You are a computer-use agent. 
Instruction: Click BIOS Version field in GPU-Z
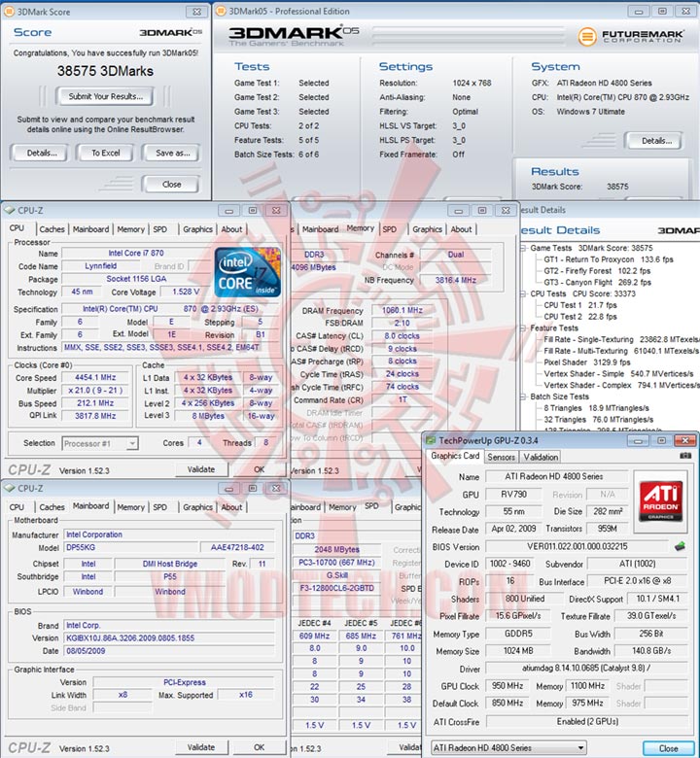577,546
